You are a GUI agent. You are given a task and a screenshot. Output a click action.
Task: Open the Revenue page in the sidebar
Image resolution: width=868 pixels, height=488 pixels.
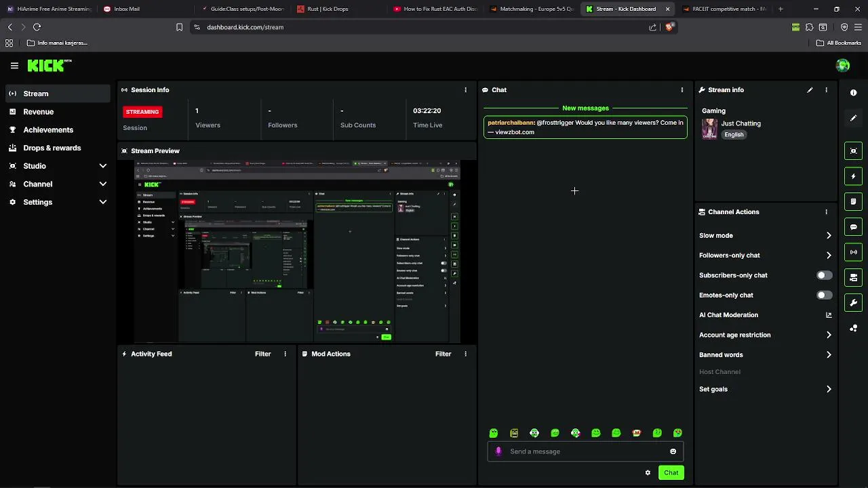(x=58, y=112)
